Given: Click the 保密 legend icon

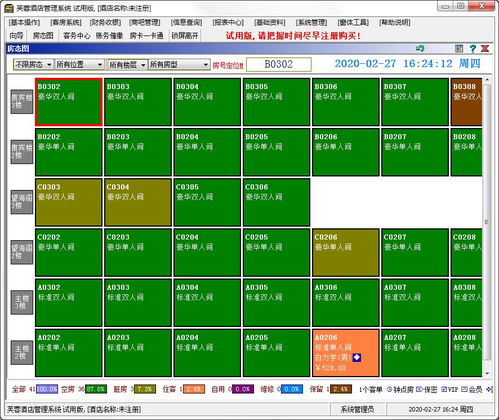Looking at the screenshot, I should click(x=419, y=389).
